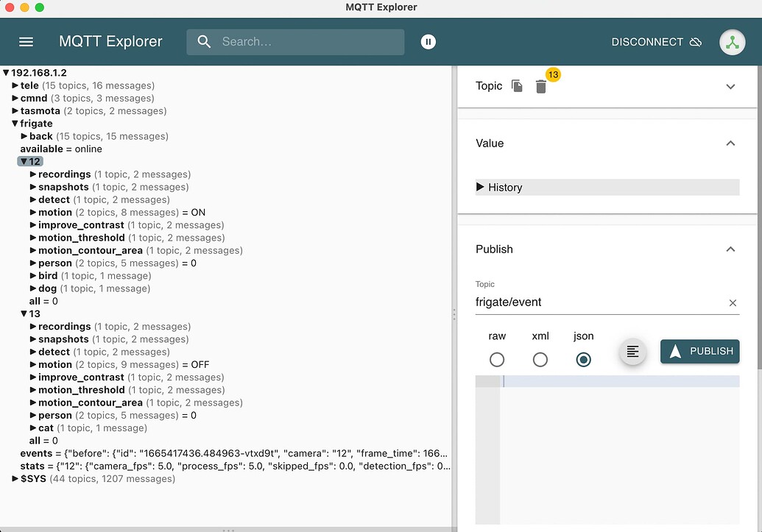Clear the publish topic with the X icon

pyautogui.click(x=733, y=302)
